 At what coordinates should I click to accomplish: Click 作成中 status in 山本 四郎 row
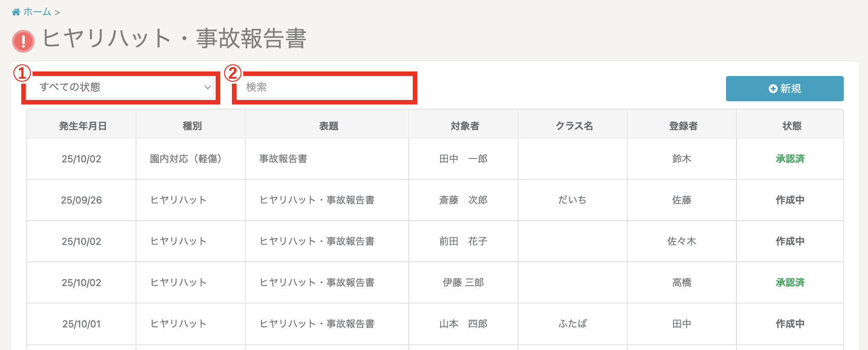click(790, 324)
